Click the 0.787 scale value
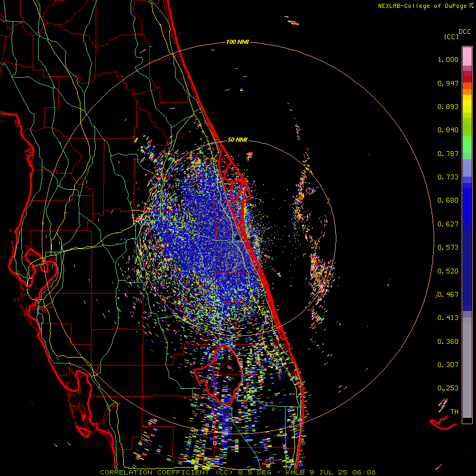The height and width of the screenshot is (476, 476). [448, 153]
